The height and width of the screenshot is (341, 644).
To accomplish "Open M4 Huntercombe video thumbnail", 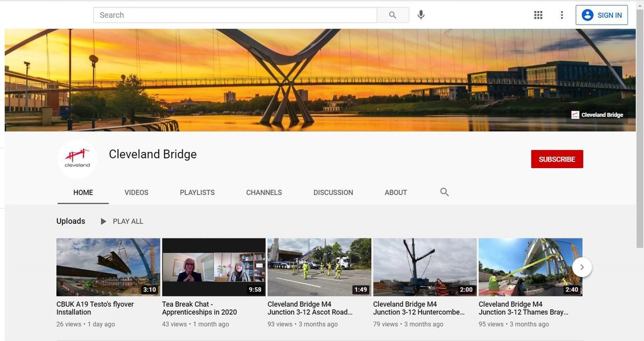I will (x=425, y=267).
